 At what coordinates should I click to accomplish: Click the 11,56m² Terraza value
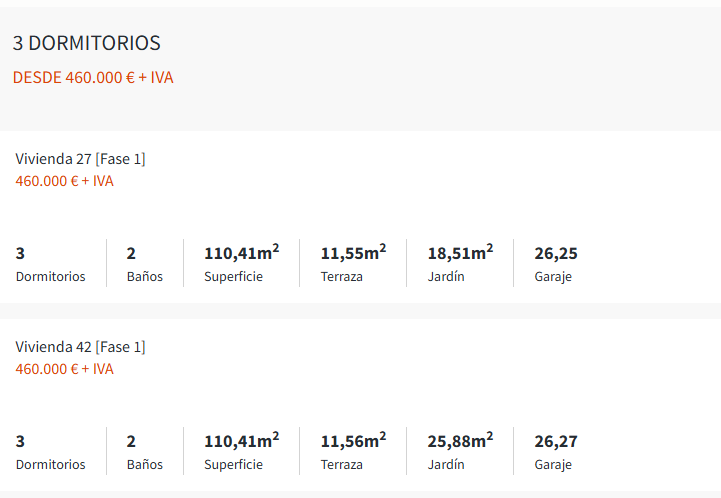[x=353, y=440]
